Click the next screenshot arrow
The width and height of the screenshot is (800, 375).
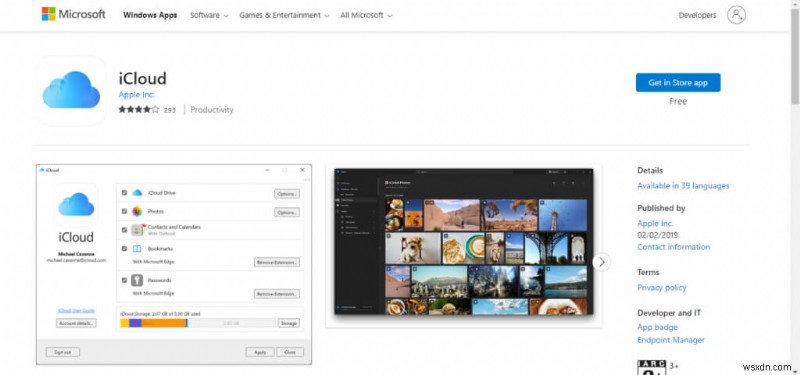[x=602, y=262]
